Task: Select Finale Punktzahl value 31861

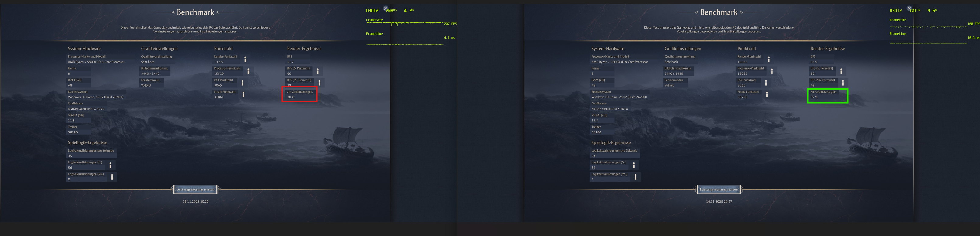Action: coord(219,97)
